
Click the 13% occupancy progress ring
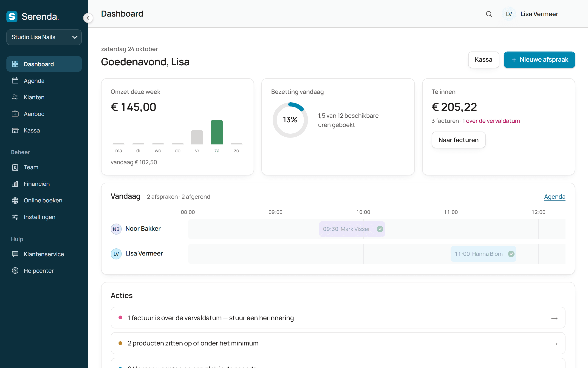pos(290,120)
